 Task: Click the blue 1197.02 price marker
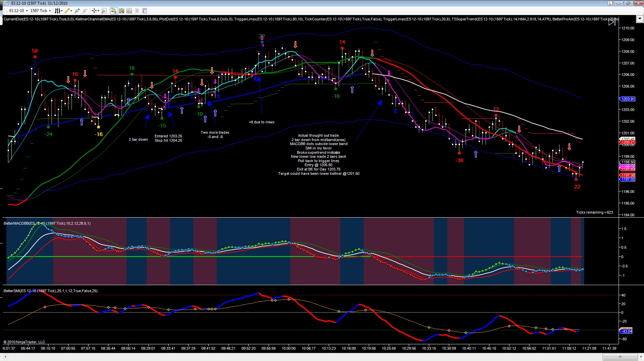[x=628, y=179]
